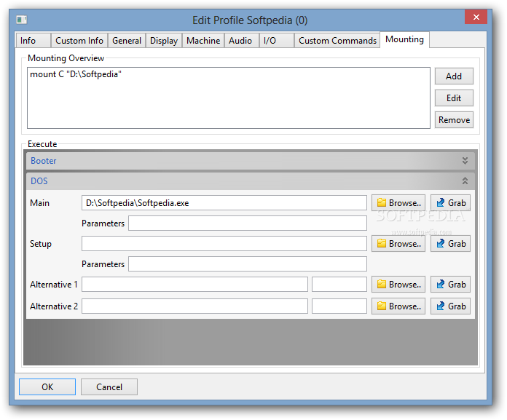The image size is (507, 420).
Task: Click the DOS section header label
Action: pos(39,181)
